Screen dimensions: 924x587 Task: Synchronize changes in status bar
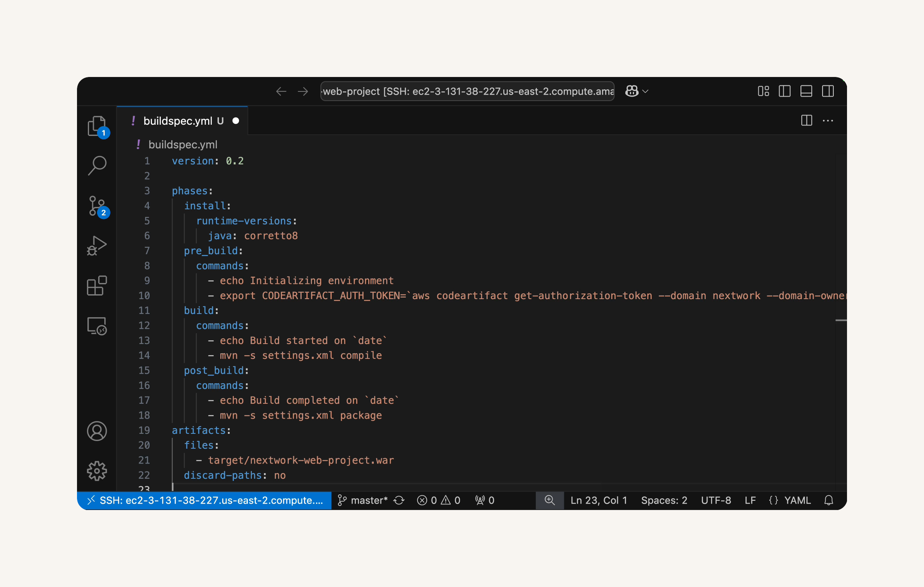click(399, 500)
